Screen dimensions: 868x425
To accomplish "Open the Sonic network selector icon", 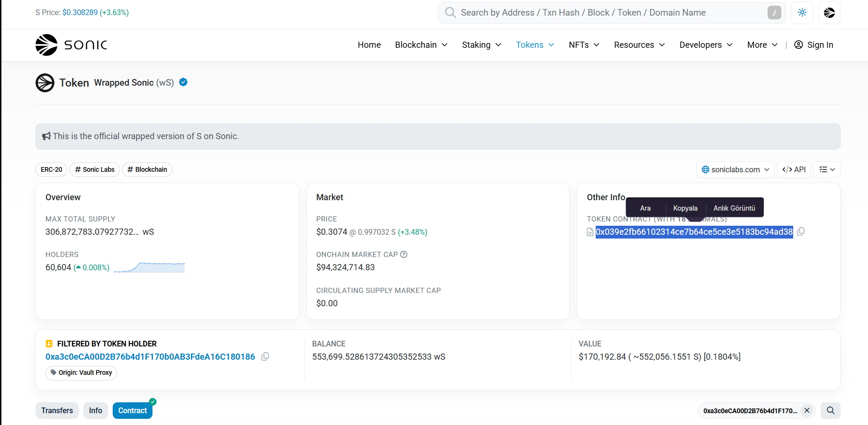I will (829, 13).
